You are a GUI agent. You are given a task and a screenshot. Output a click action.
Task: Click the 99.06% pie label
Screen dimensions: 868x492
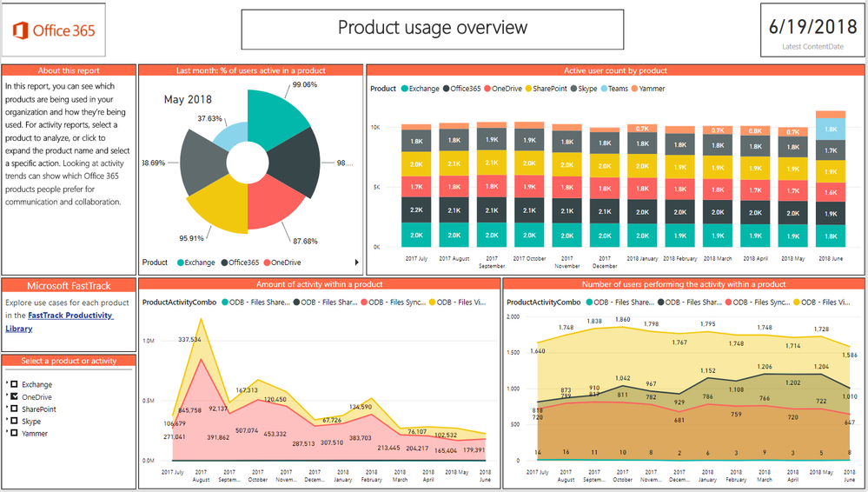[305, 85]
